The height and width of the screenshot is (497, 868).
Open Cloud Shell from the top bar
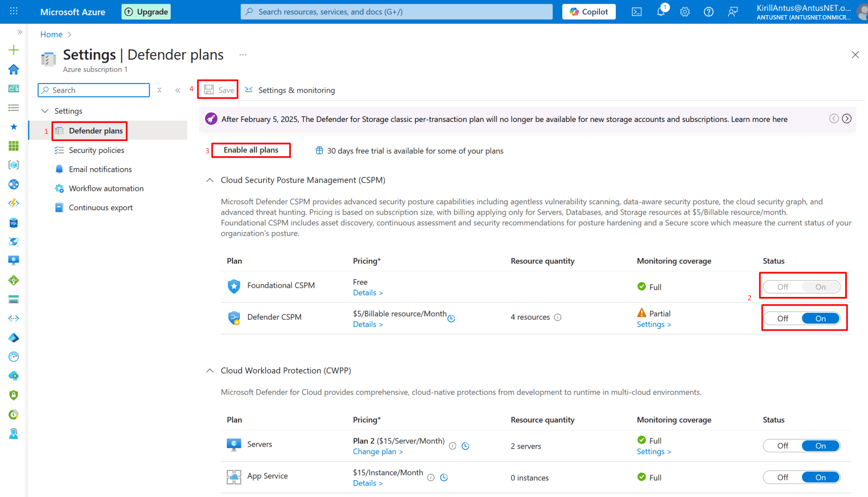637,12
